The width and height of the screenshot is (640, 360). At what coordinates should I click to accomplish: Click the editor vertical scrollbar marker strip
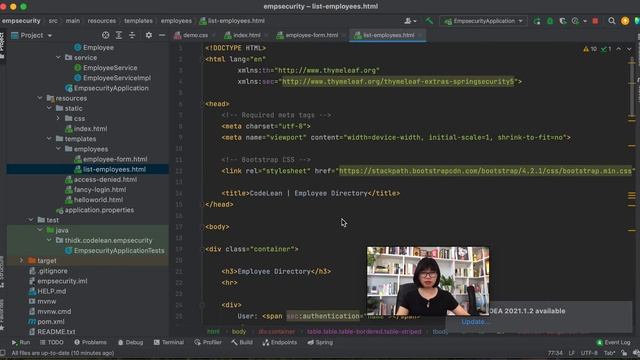(x=631, y=184)
